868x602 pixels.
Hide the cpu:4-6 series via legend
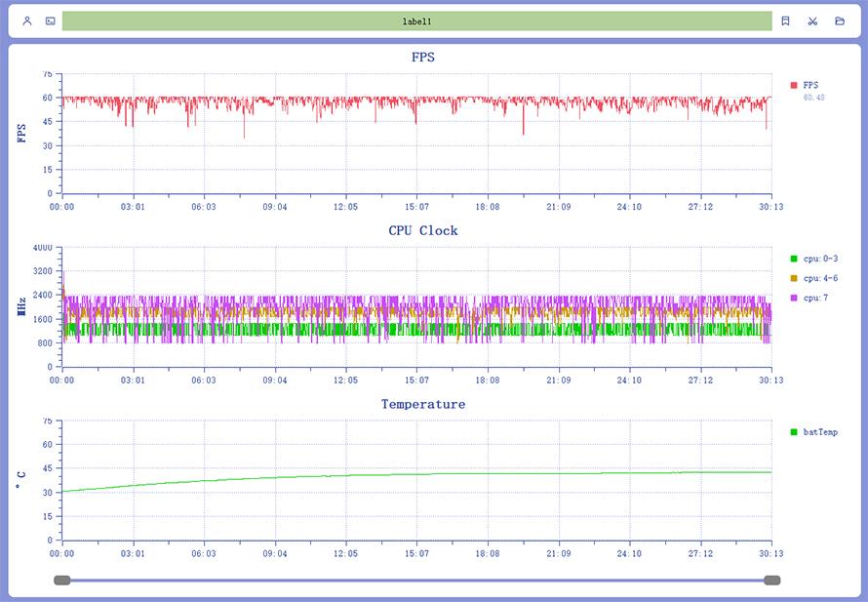[815, 278]
